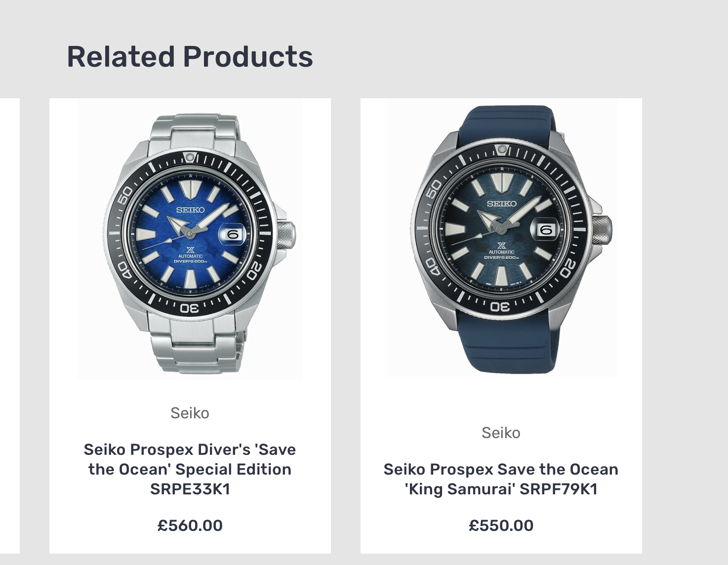
Task: Click the partially visible product card at the left edge
Action: coord(10,326)
